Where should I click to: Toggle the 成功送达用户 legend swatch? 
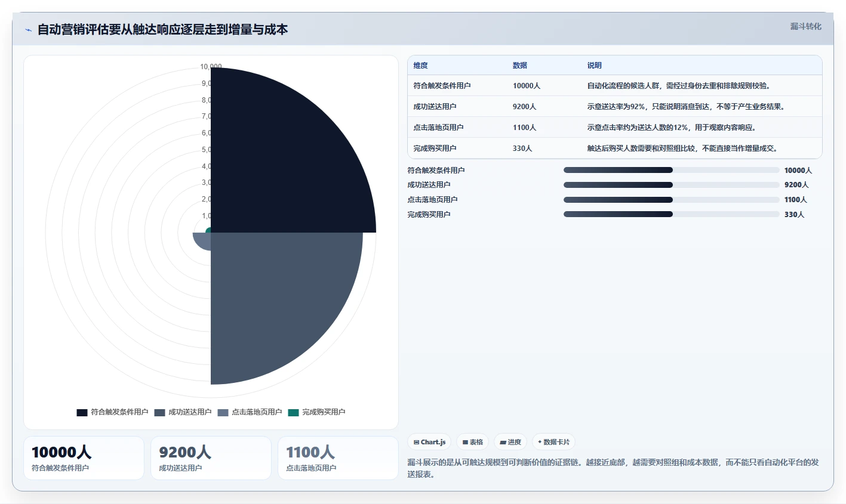click(159, 412)
